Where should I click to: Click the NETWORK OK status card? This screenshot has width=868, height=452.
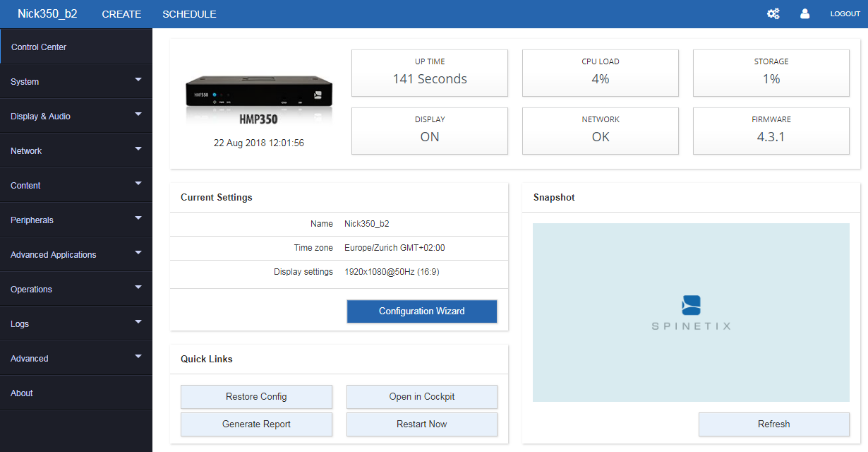coord(601,131)
